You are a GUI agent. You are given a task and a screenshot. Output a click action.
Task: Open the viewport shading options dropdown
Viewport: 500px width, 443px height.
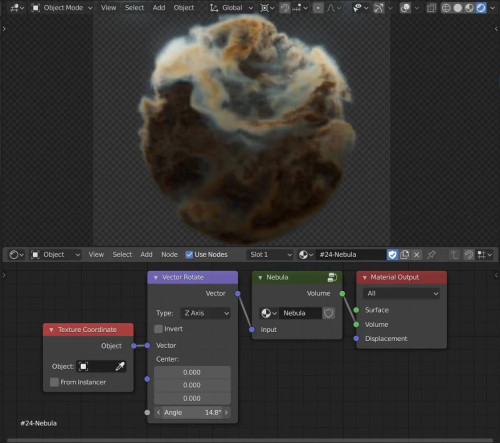point(492,8)
